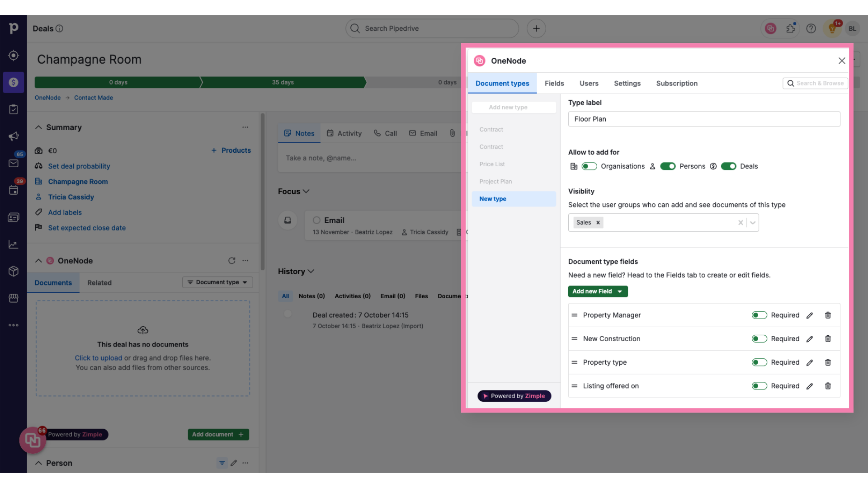Switch to the Users tab

(x=589, y=84)
